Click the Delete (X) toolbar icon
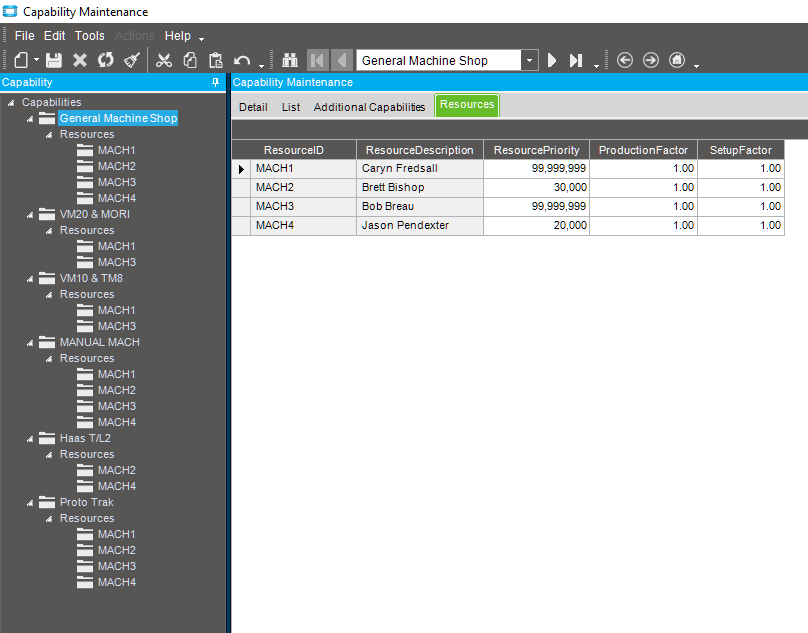This screenshot has height=633, width=808. click(x=80, y=60)
